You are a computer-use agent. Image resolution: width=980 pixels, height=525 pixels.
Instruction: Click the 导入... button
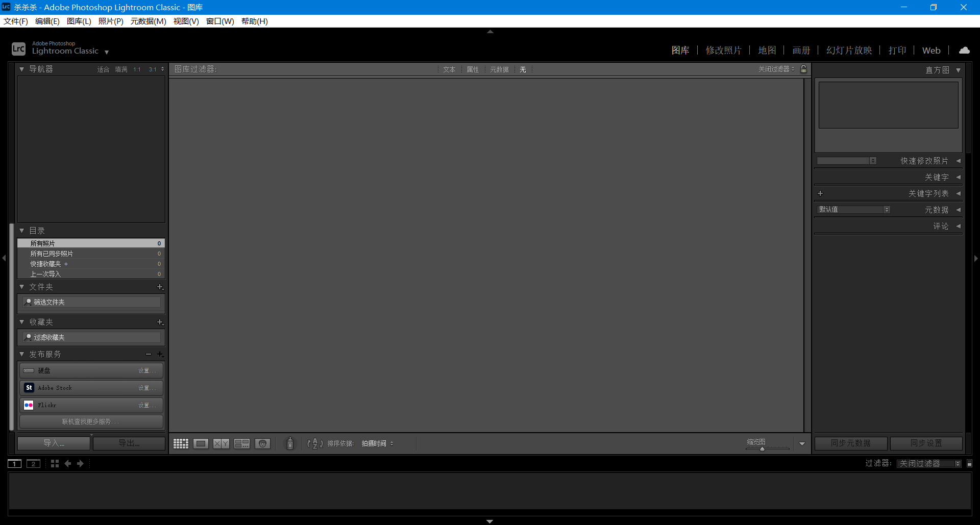[x=54, y=443]
